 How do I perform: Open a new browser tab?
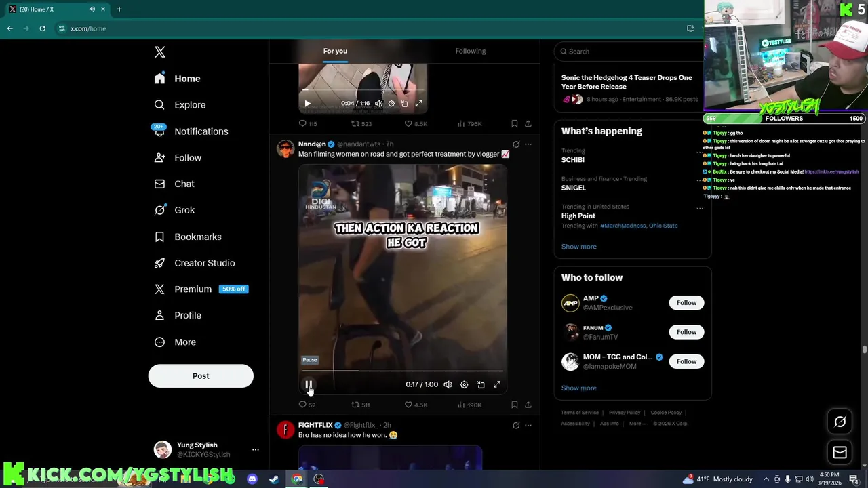(119, 9)
